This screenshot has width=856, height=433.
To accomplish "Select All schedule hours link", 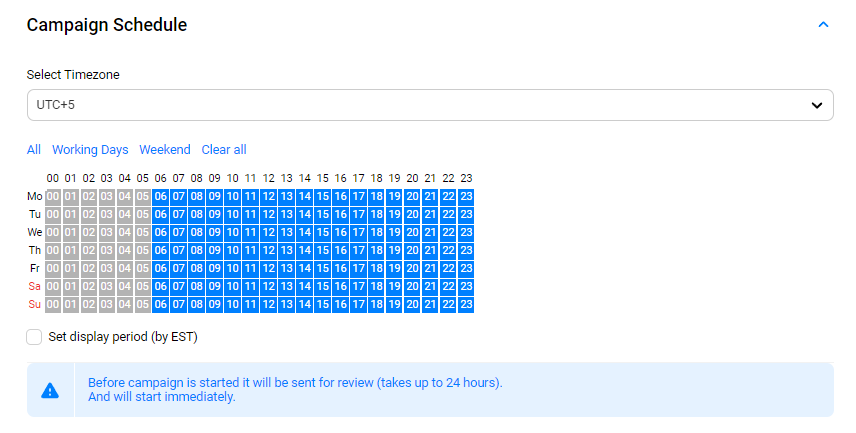I will point(34,150).
